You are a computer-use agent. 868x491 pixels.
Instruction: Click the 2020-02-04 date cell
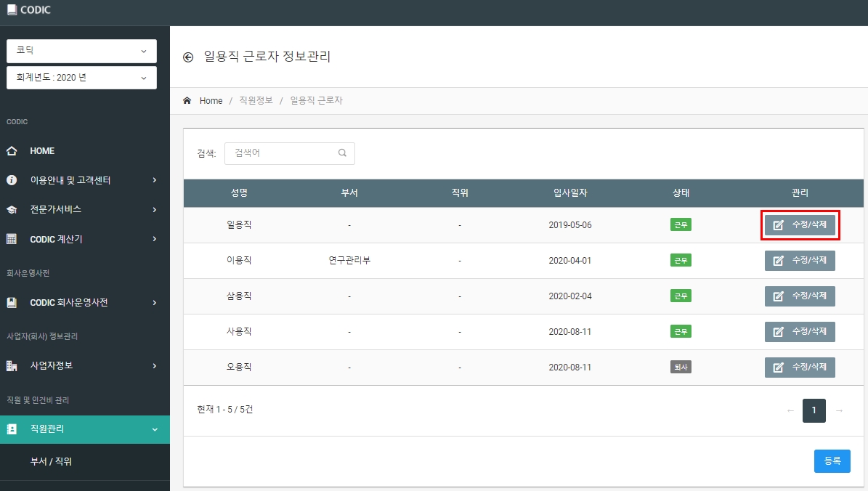570,296
